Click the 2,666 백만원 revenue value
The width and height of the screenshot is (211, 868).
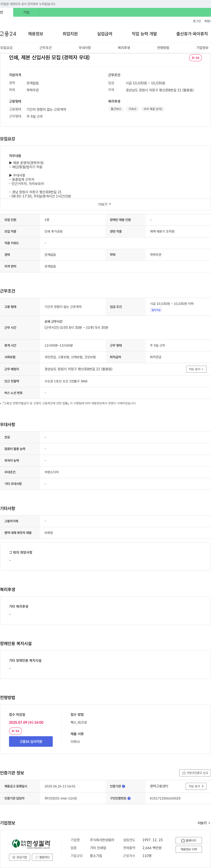point(152,848)
